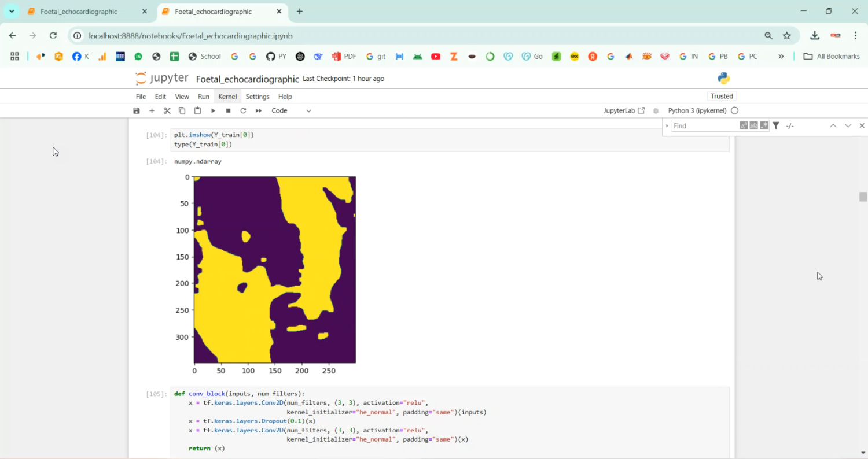Copy the selected cell
The image size is (868, 459).
point(182,110)
